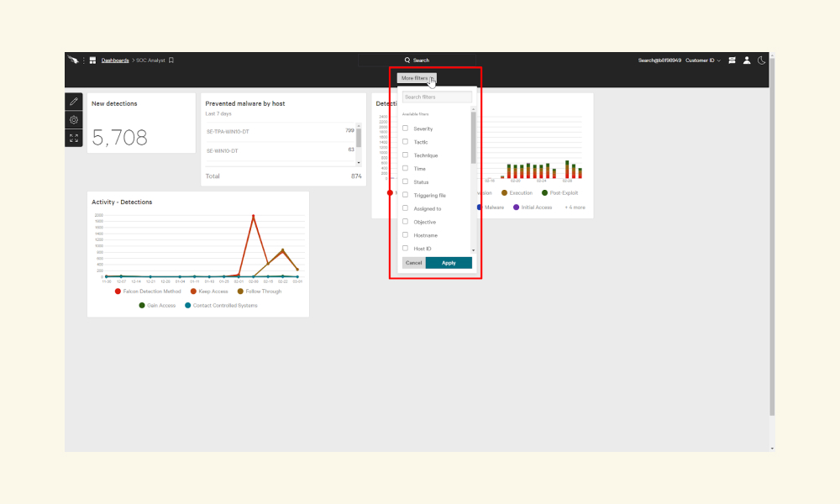
Task: Check the Status filter
Action: 406,181
